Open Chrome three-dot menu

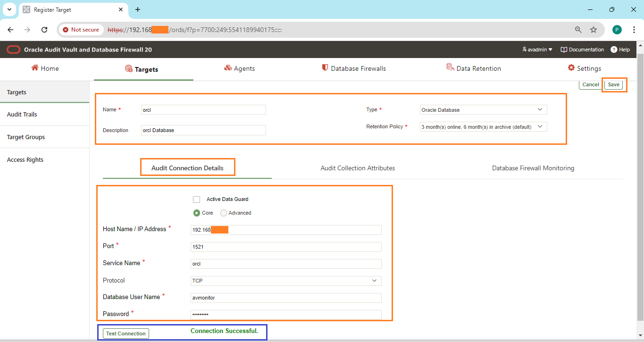634,30
